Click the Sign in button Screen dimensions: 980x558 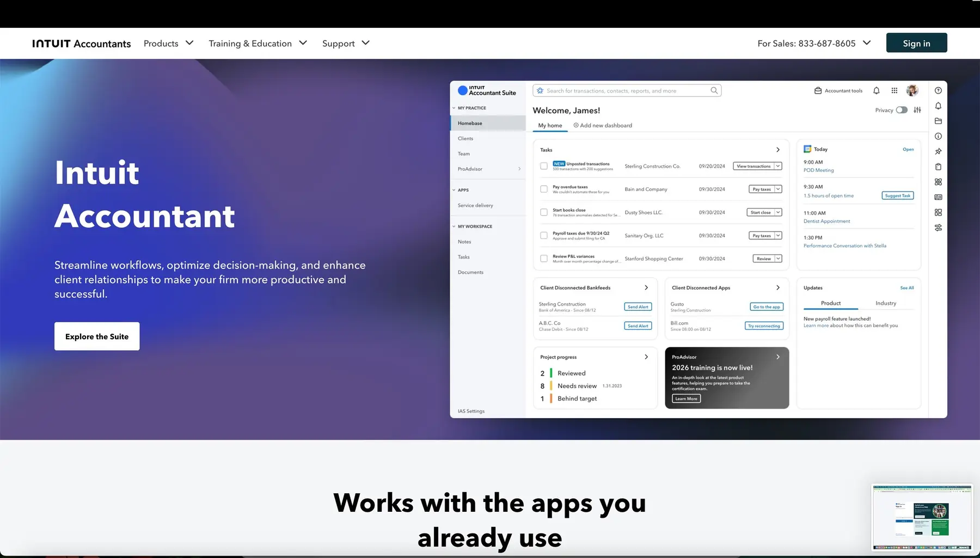pos(916,43)
